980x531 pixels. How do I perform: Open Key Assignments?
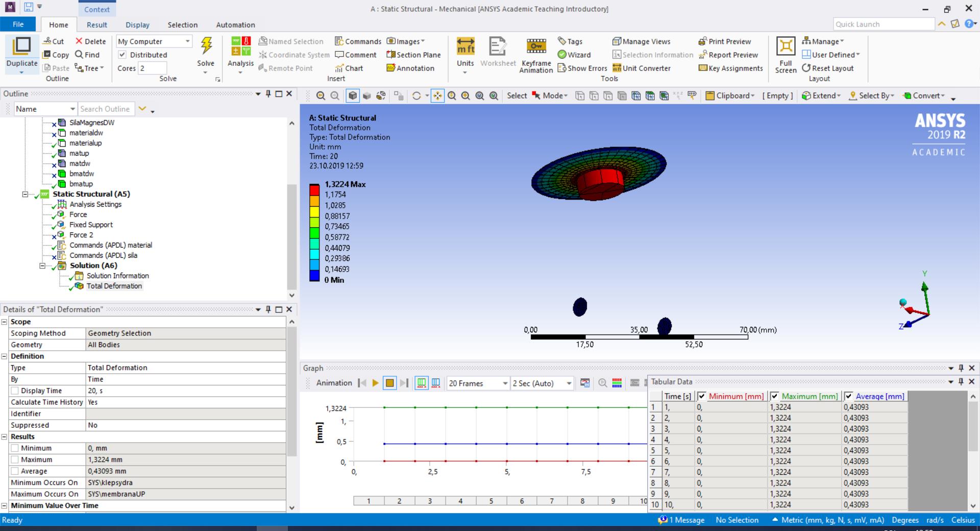click(x=730, y=68)
